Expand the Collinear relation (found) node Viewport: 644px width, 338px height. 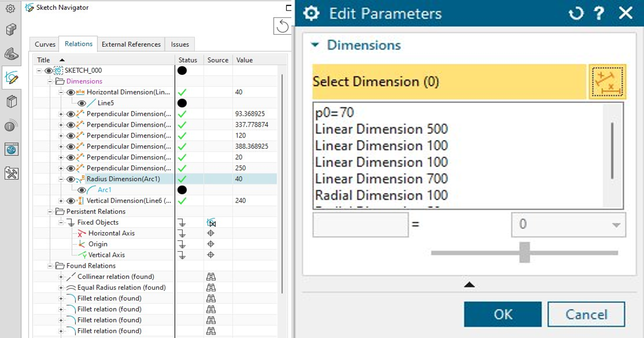tap(61, 277)
